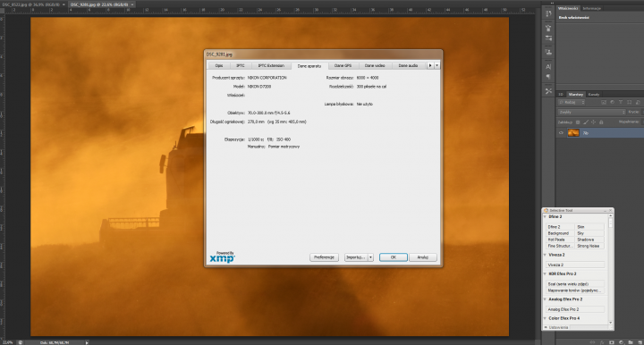Collapse the Analog Efex Pro 2 section
Viewport: 644px width, 345px height.
click(546, 299)
